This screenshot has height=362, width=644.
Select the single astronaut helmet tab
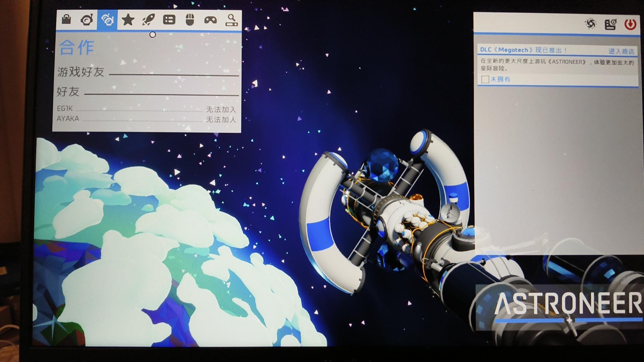pos(87,20)
